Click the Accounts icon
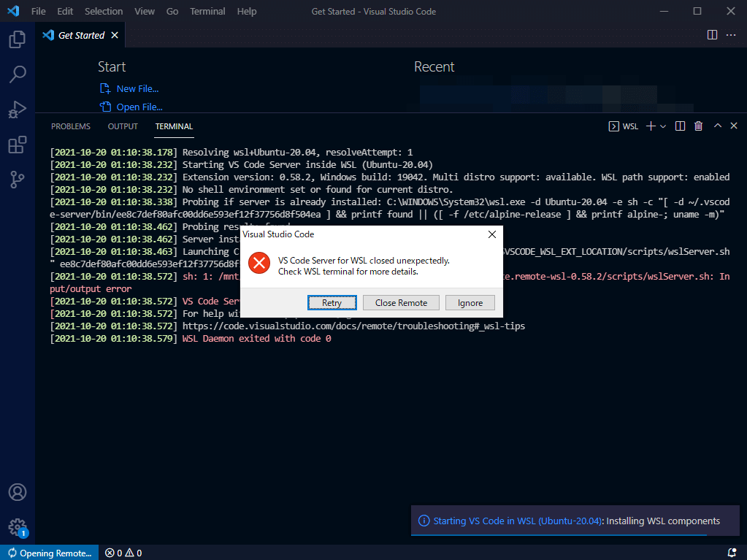The image size is (747, 560). point(17,492)
